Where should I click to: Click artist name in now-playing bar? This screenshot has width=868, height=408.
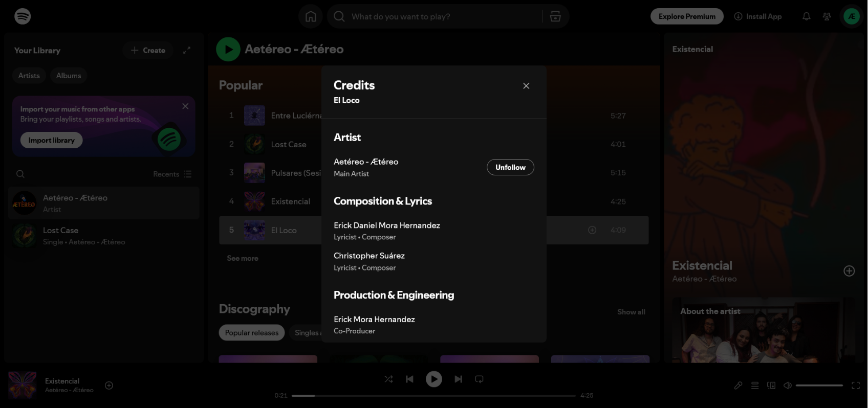coord(69,390)
